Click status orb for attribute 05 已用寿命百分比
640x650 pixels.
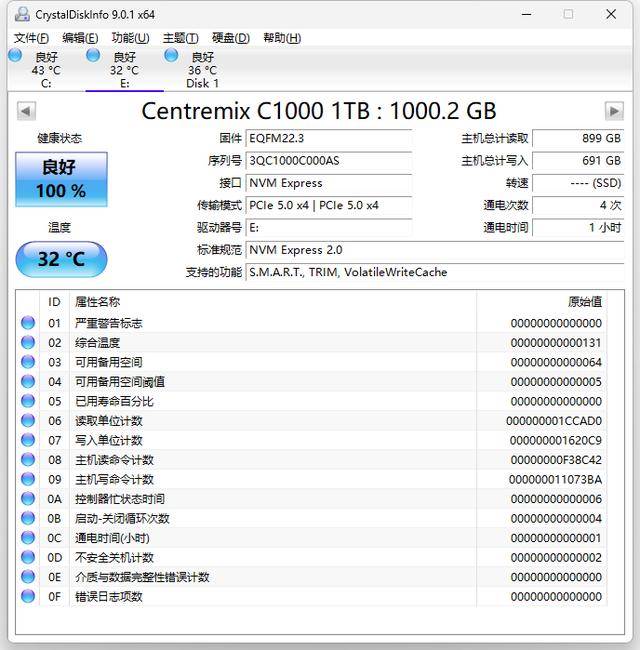[28, 401]
